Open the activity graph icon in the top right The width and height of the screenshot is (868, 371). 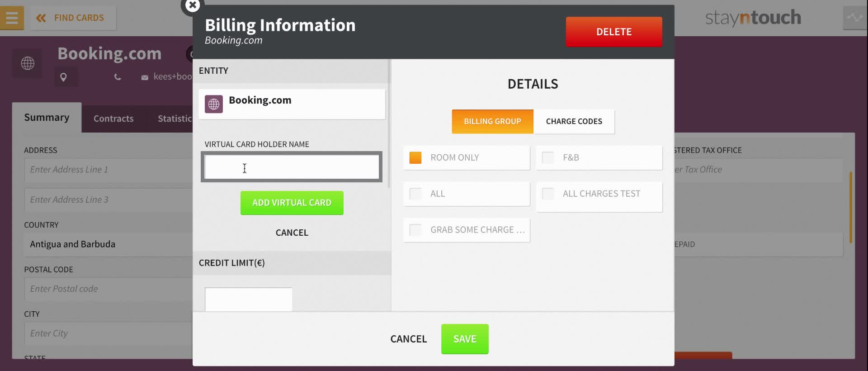click(854, 18)
